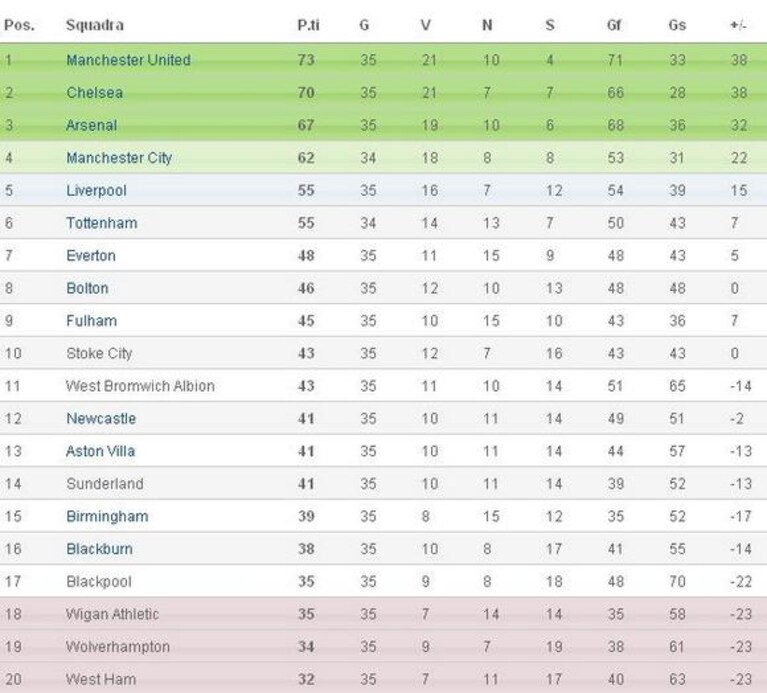767x693 pixels.
Task: Select the Squadra column header
Action: (x=95, y=25)
